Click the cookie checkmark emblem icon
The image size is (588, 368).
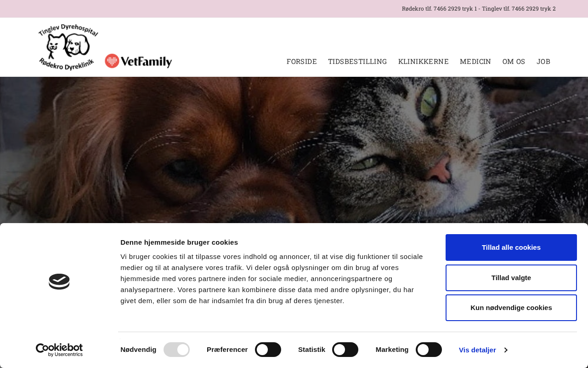[59, 282]
